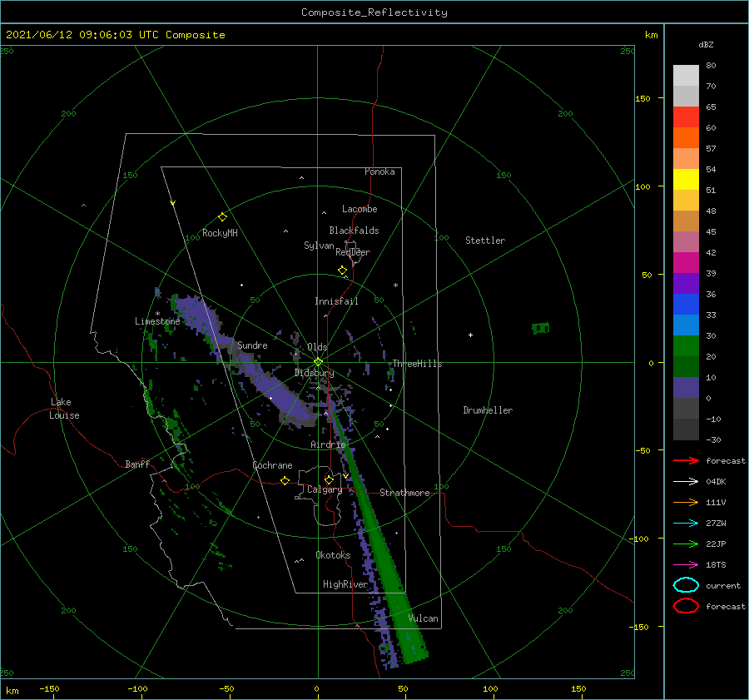This screenshot has height=700, width=749.
Task: Click the Okotoks label
Action: [333, 555]
